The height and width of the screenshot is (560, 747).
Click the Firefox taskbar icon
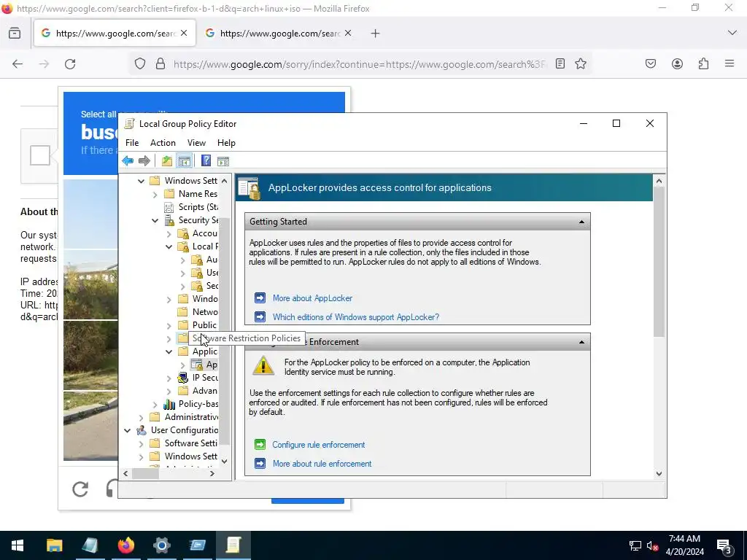pos(125,545)
